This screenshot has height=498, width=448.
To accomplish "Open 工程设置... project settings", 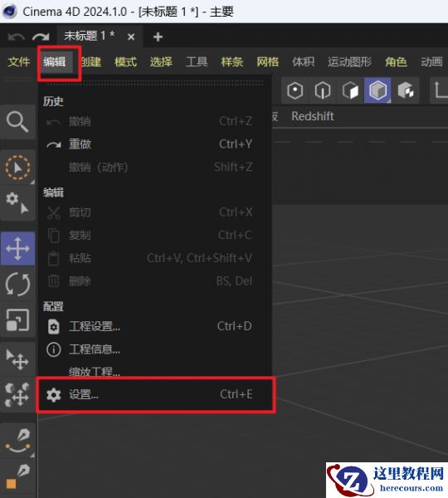I will [x=155, y=326].
